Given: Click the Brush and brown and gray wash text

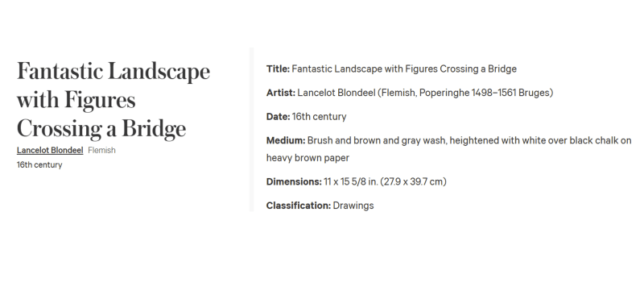Looking at the screenshot, I should (378, 140).
